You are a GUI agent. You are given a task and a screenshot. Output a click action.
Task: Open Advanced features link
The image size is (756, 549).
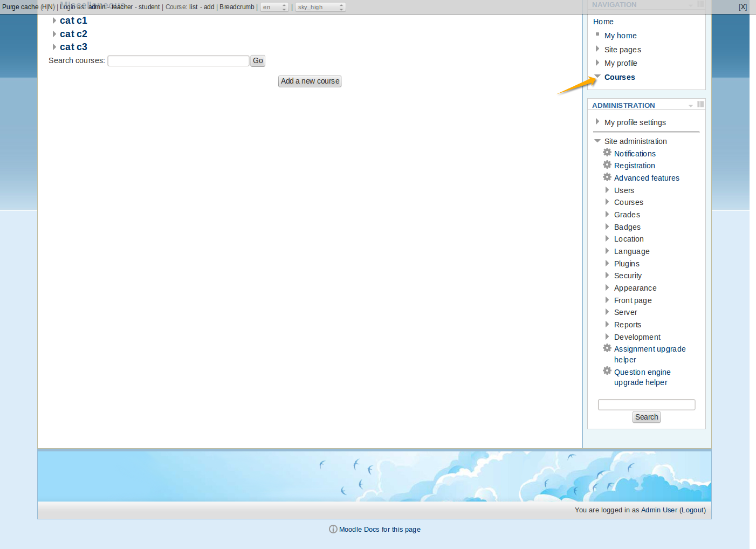pyautogui.click(x=647, y=178)
